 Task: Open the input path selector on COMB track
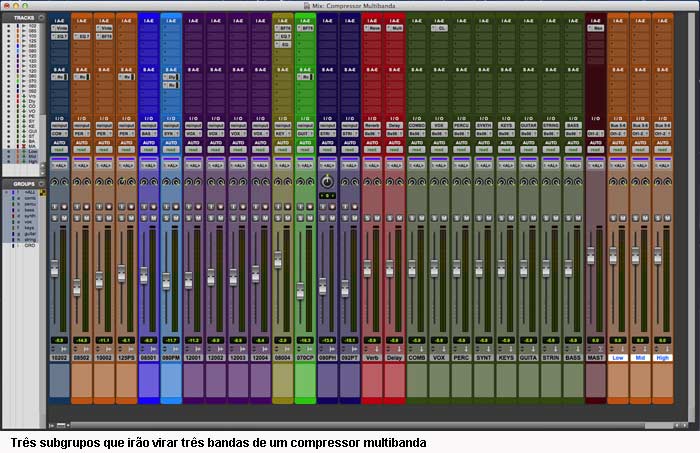[x=417, y=125]
